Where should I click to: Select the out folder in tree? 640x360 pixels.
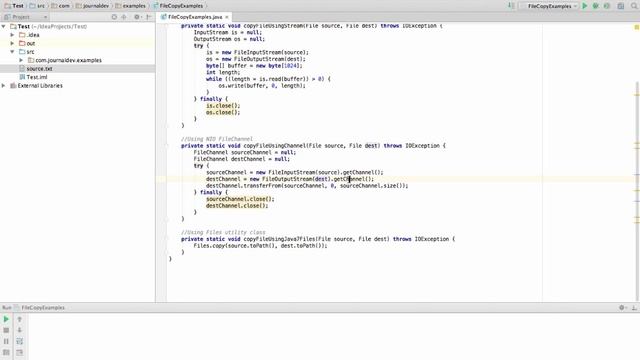27,43
